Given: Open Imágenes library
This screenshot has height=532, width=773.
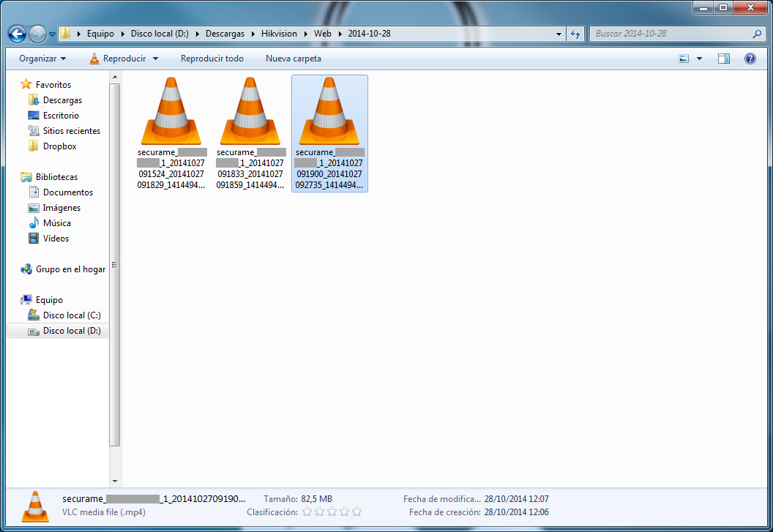Looking at the screenshot, I should click(61, 208).
